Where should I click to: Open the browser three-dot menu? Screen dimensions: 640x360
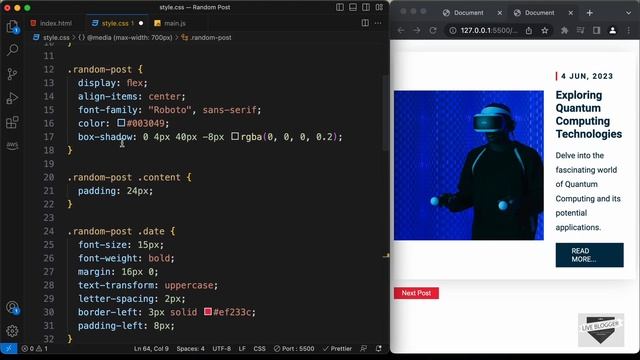click(x=629, y=31)
